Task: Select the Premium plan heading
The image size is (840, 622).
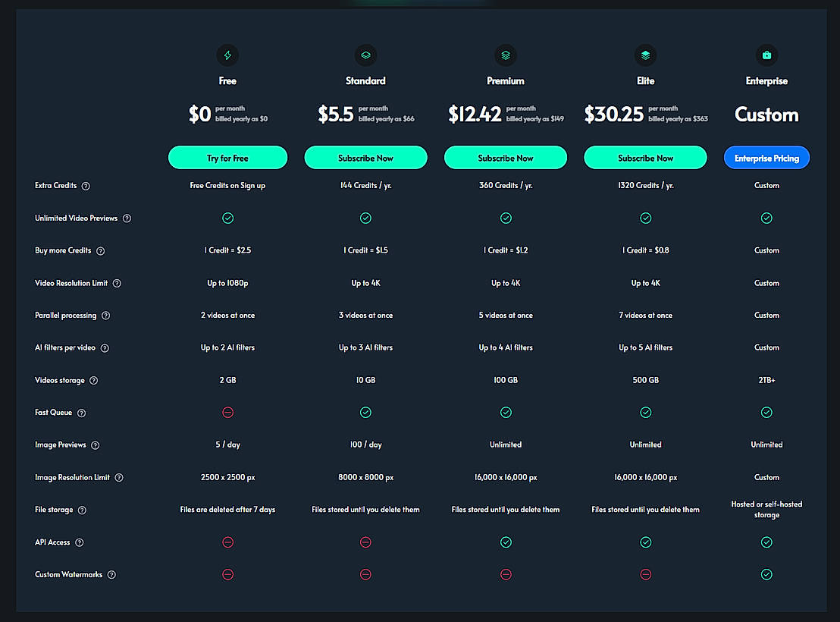Action: point(506,81)
